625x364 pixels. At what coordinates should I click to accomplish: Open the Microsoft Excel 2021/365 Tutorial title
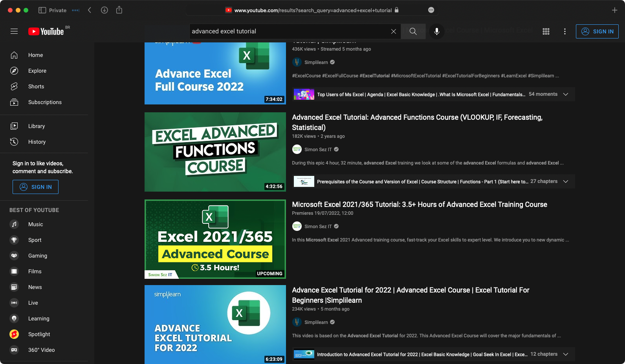pos(420,205)
